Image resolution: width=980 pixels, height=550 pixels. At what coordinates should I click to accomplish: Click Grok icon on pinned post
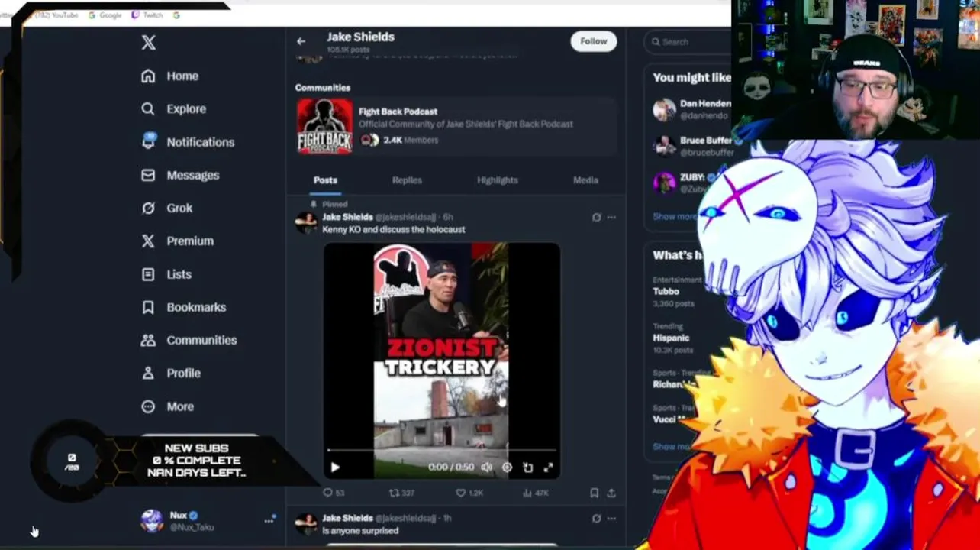(x=596, y=217)
